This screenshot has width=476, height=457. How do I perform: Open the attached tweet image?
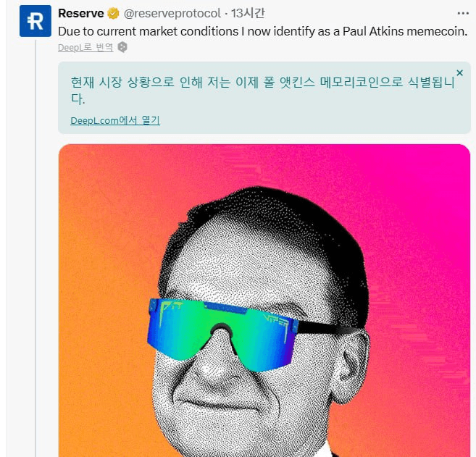264,301
